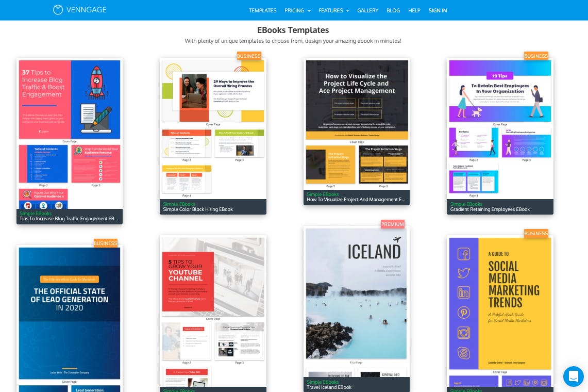Expand the Features dropdown
This screenshot has height=392, width=588.
tap(333, 10)
